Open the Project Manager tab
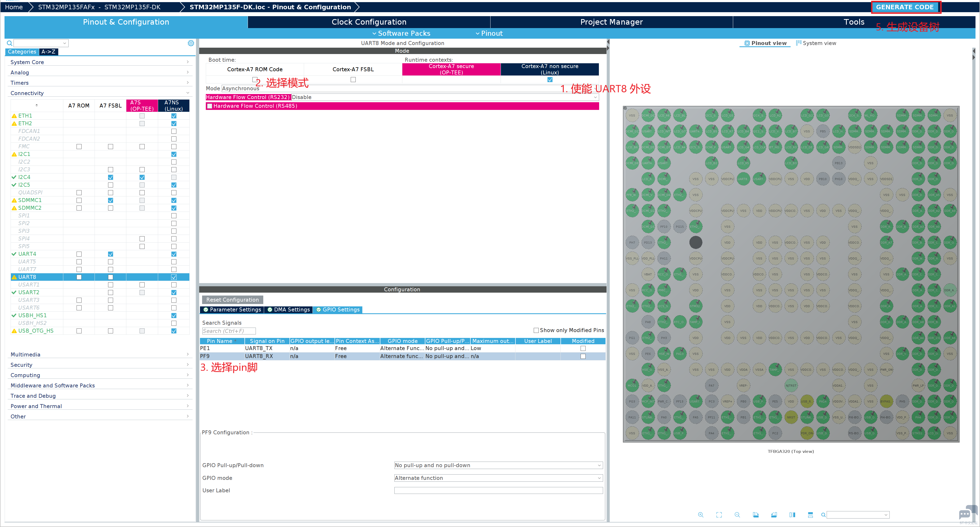Viewport: 980px width, 527px height. click(x=611, y=22)
